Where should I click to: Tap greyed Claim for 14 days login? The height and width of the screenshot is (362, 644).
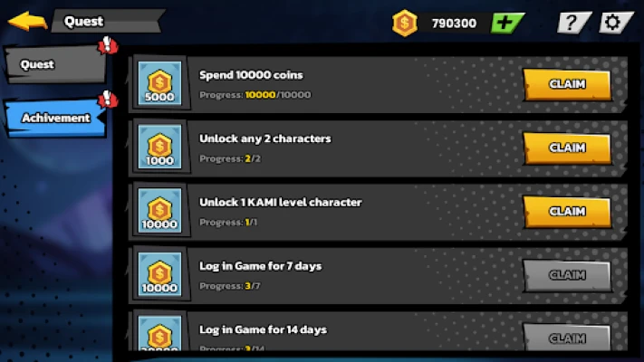[x=567, y=338]
